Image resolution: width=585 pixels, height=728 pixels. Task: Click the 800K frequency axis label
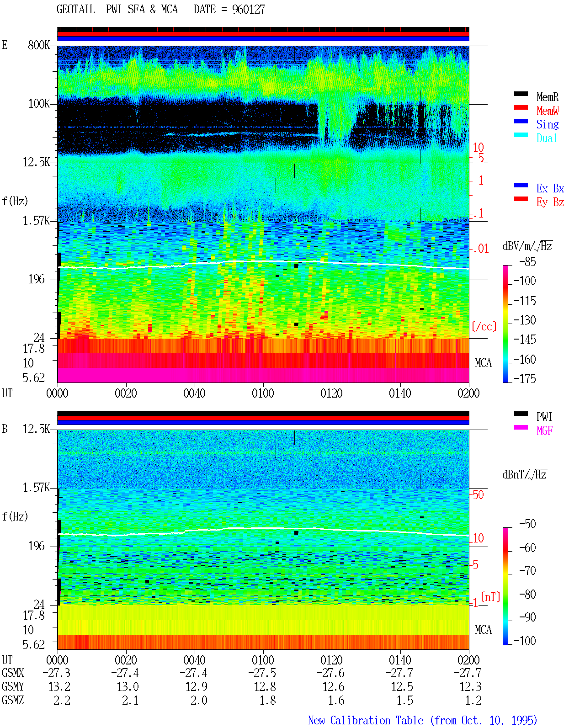(39, 45)
